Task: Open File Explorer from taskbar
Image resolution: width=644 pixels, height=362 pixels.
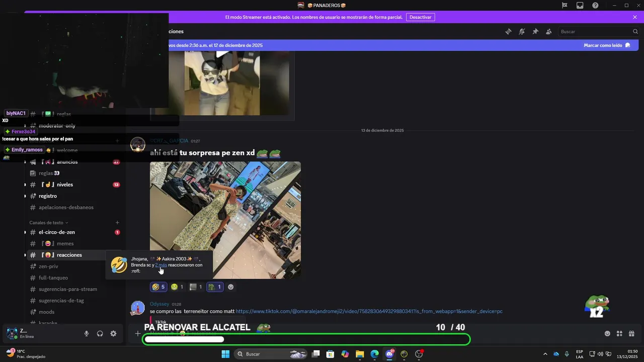Action: point(360,354)
